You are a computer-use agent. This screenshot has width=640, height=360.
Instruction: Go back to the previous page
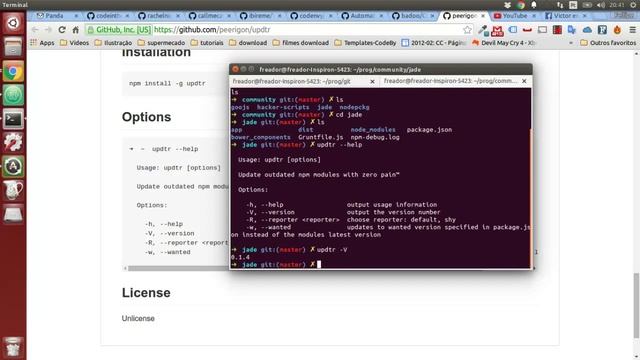[35, 30]
